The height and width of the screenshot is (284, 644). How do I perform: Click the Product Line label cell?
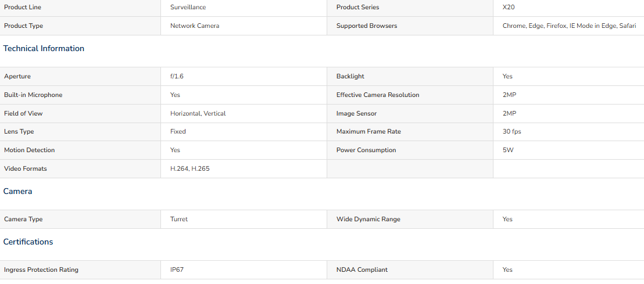80,8
